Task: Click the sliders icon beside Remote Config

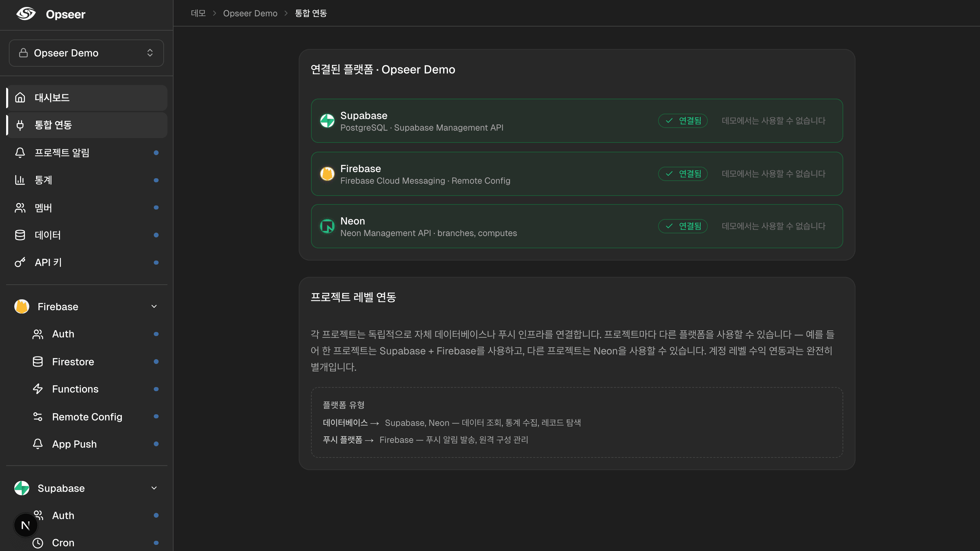Action: coord(38,417)
